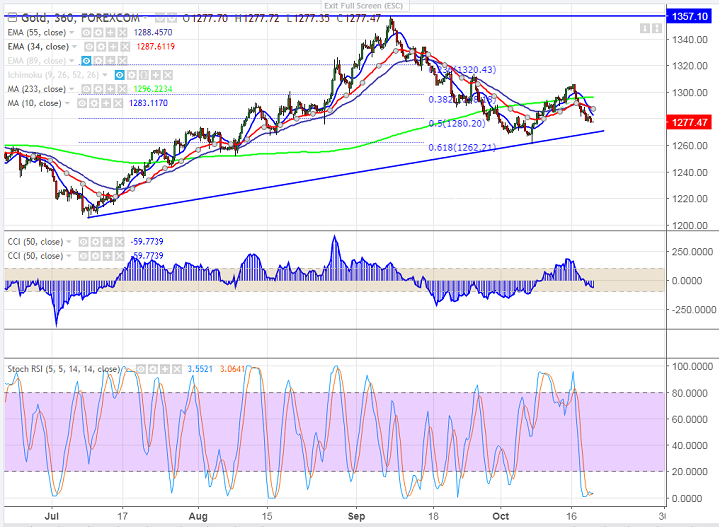719x527 pixels.
Task: Toggle visibility of Ichimoku indicator
Action: point(120,74)
